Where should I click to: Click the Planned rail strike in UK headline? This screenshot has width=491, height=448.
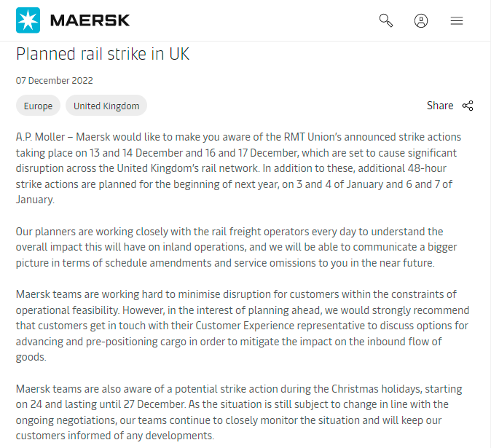(x=103, y=54)
